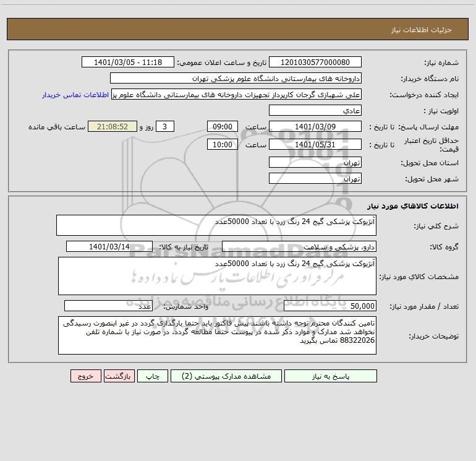Click the بازگشت back button
This screenshot has width=476, height=461.
pyautogui.click(x=119, y=376)
